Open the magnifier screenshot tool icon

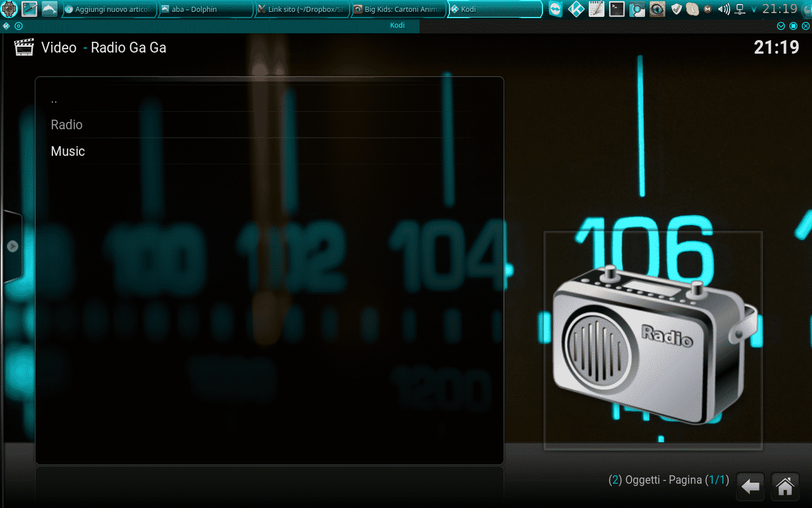637,9
